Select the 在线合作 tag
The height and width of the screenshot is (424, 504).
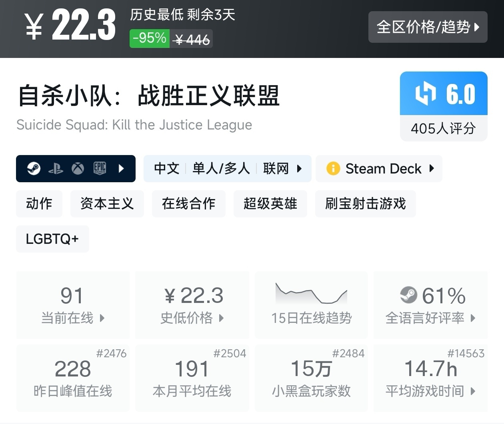[x=189, y=204]
